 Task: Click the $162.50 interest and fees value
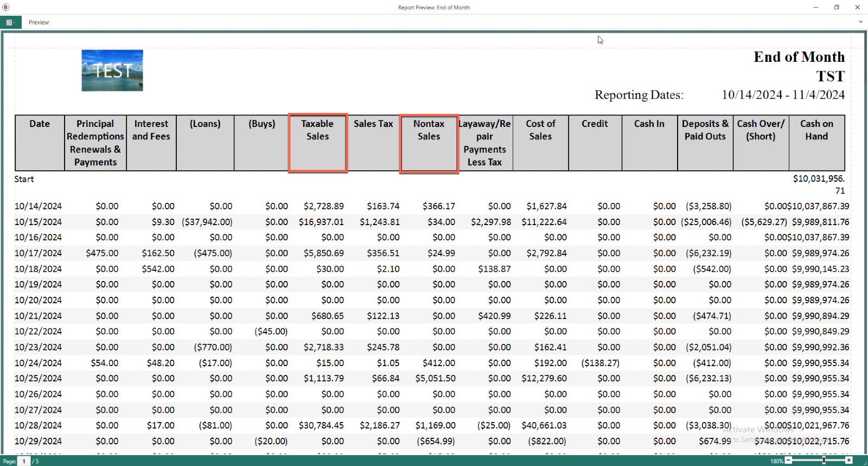[x=158, y=253]
